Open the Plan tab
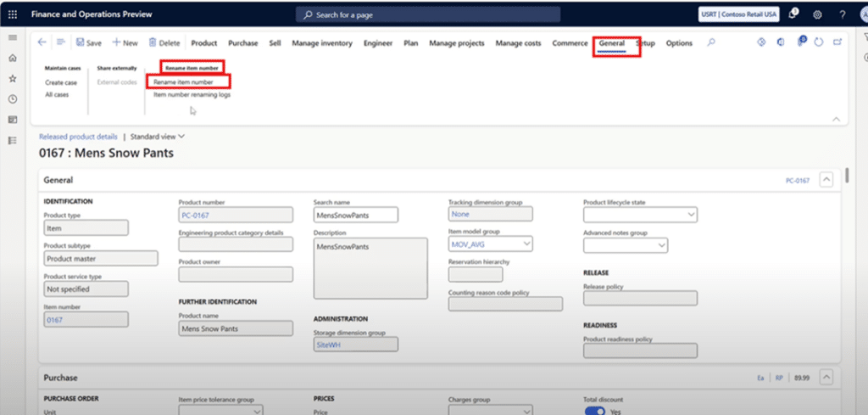The image size is (868, 415). (x=411, y=43)
